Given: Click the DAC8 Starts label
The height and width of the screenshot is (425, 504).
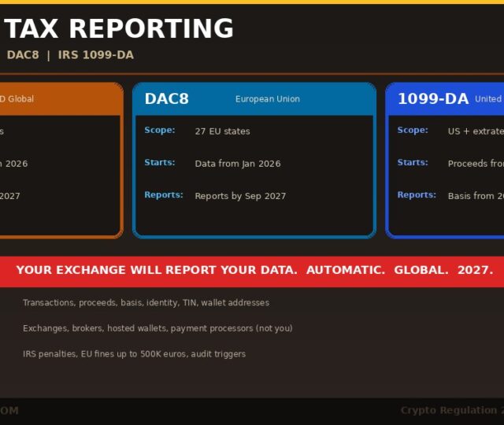Looking at the screenshot, I should pyautogui.click(x=160, y=163).
